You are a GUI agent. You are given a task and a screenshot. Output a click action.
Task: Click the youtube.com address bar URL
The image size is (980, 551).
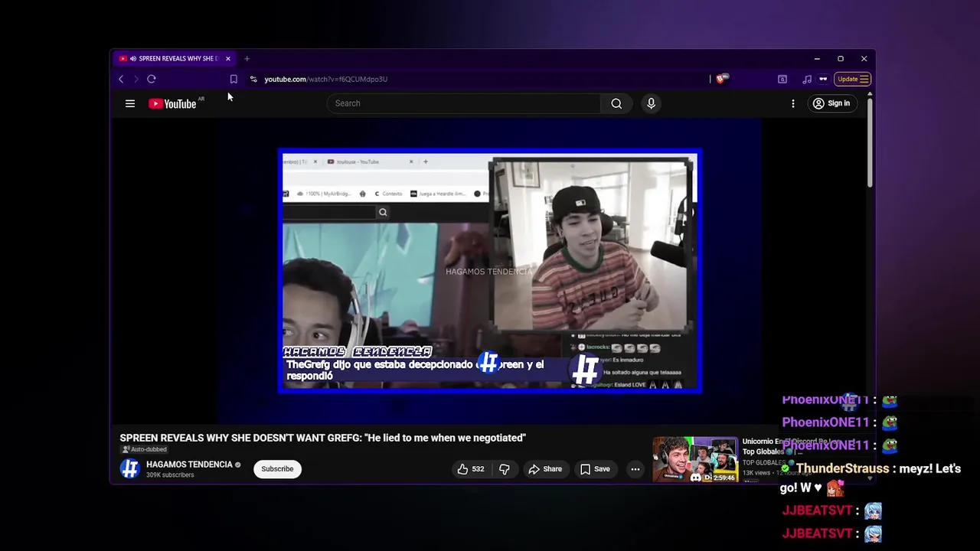326,79
